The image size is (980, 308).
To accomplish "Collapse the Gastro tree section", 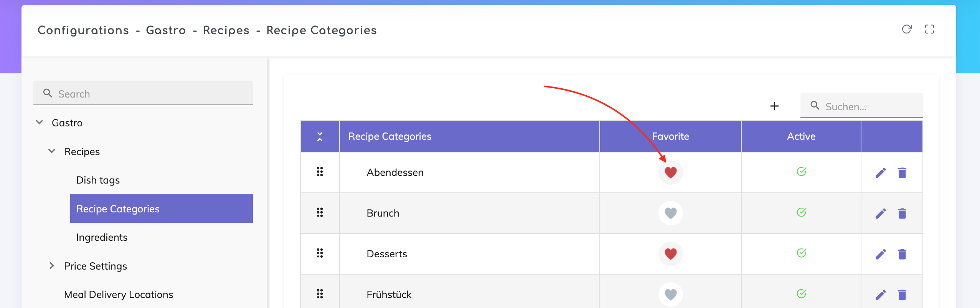I will (x=40, y=123).
